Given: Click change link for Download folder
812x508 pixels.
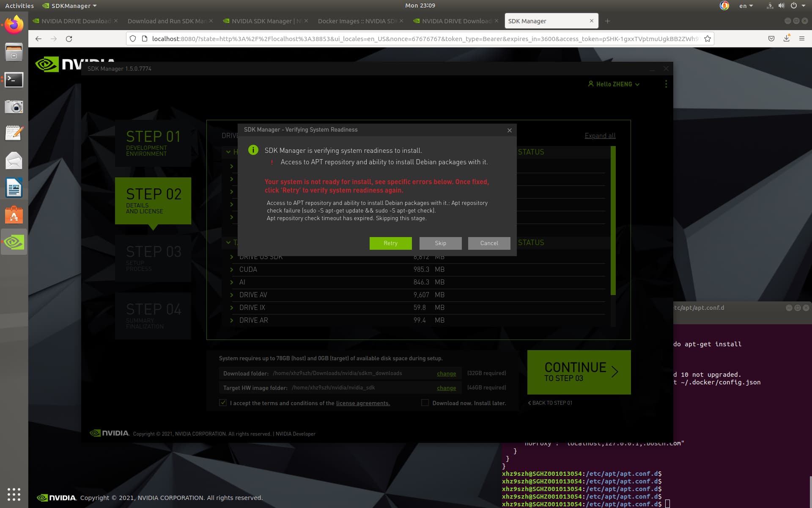Looking at the screenshot, I should click(x=446, y=373).
